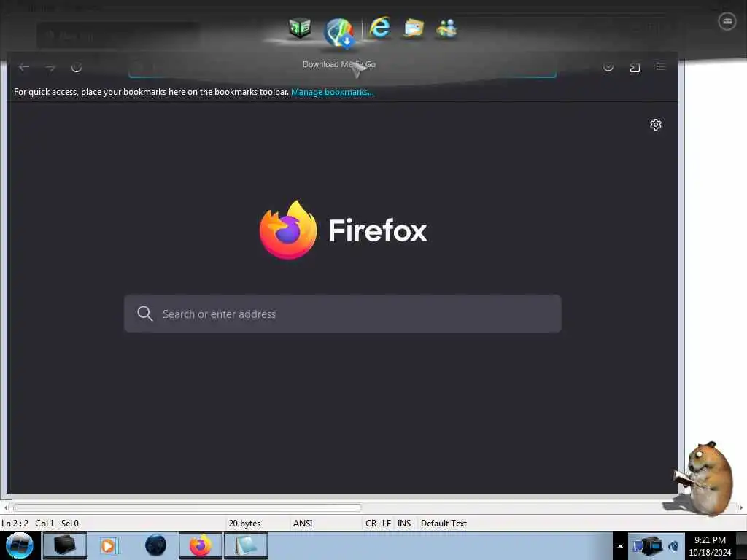Click the Col 1 status entry

(x=44, y=524)
